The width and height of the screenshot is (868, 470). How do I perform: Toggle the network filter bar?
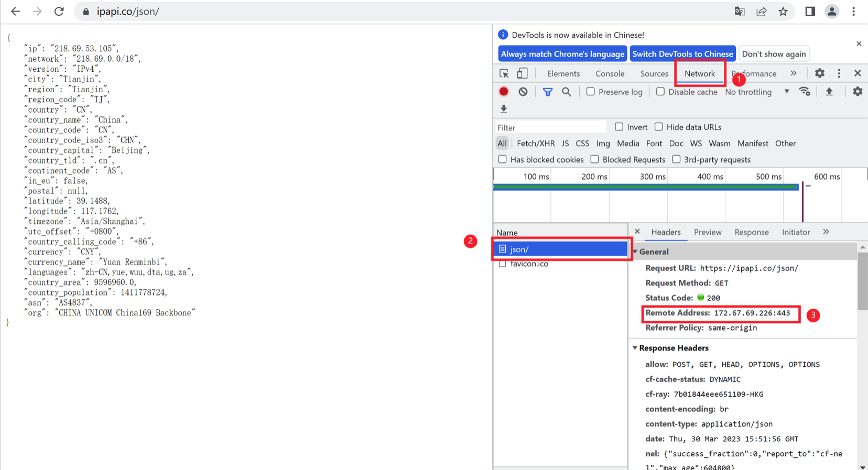point(548,92)
